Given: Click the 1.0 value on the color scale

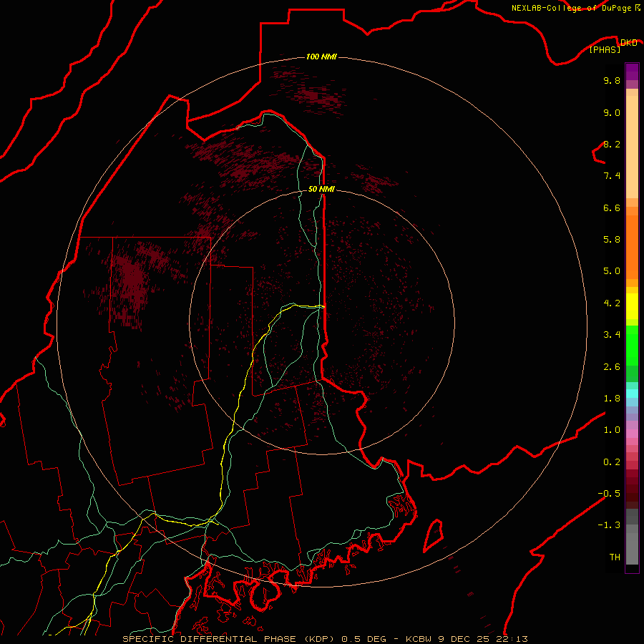Looking at the screenshot, I should [612, 430].
